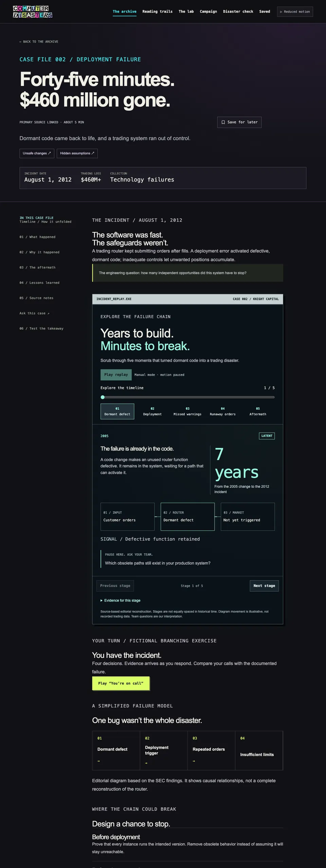This screenshot has width=326, height=868.
Task: Open the Hidden assumptions tag
Action: click(x=77, y=153)
